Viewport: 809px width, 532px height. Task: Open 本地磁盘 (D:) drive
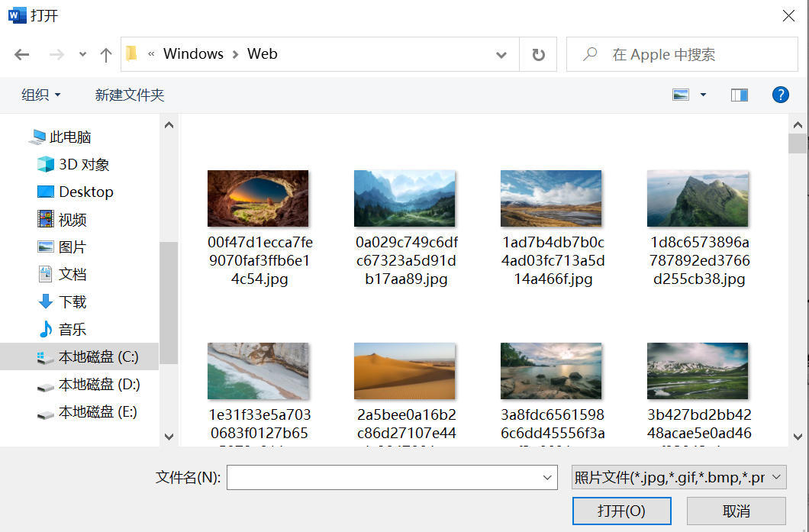(99, 385)
